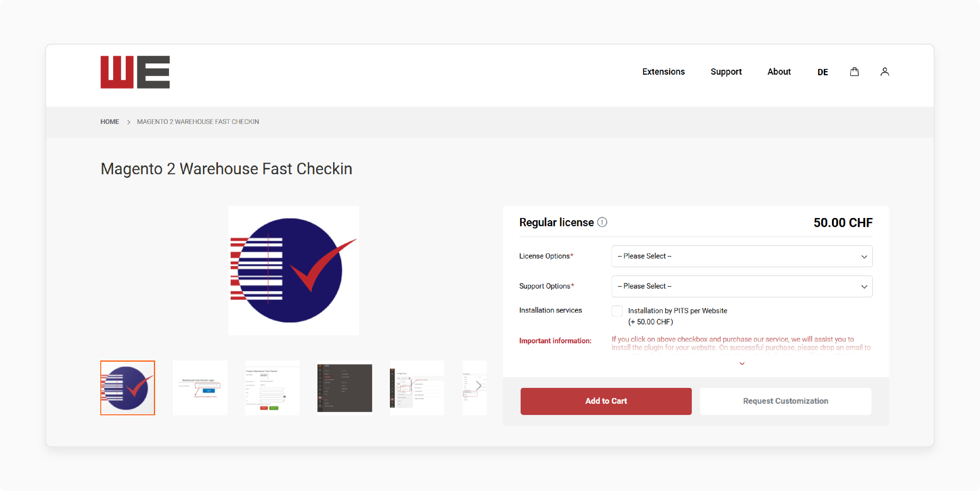Click the main product image
This screenshot has width=980, height=491.
pos(293,271)
